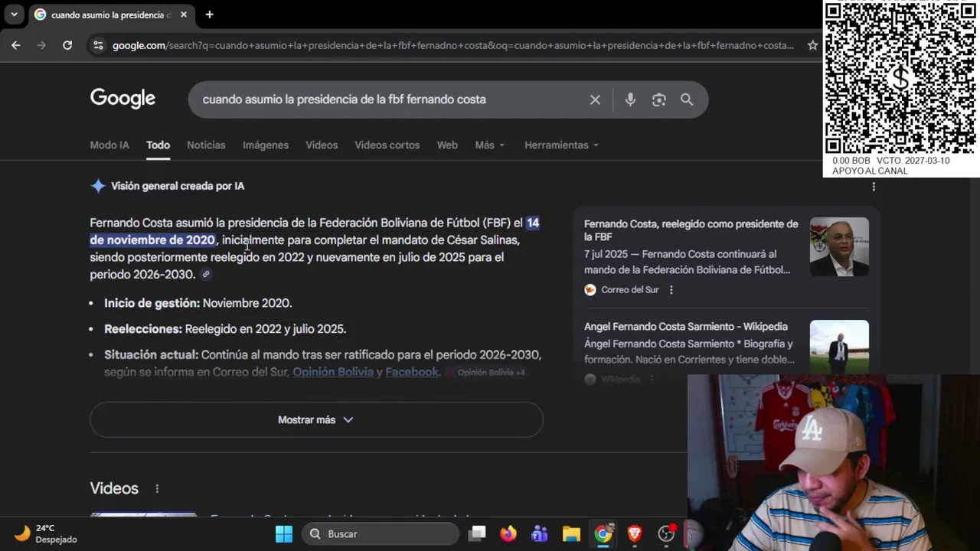Open the Facebook source link
Viewport: 980px width, 551px height.
pyautogui.click(x=412, y=372)
